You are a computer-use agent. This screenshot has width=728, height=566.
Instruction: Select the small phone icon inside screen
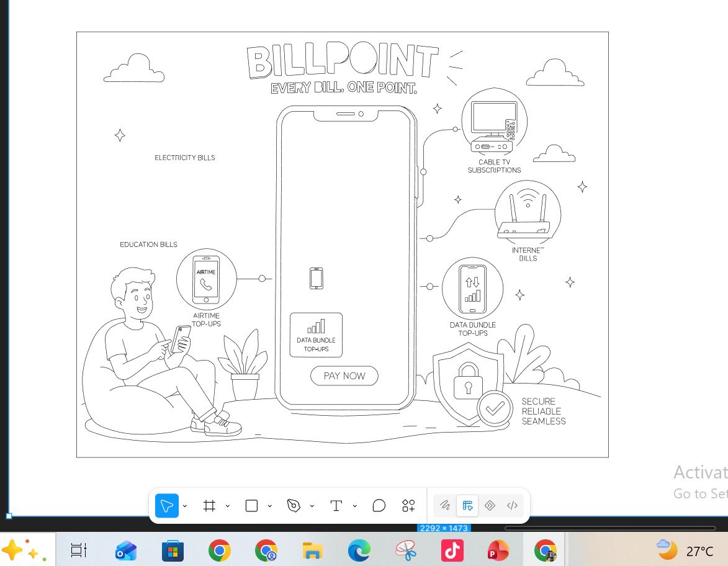pyautogui.click(x=316, y=278)
